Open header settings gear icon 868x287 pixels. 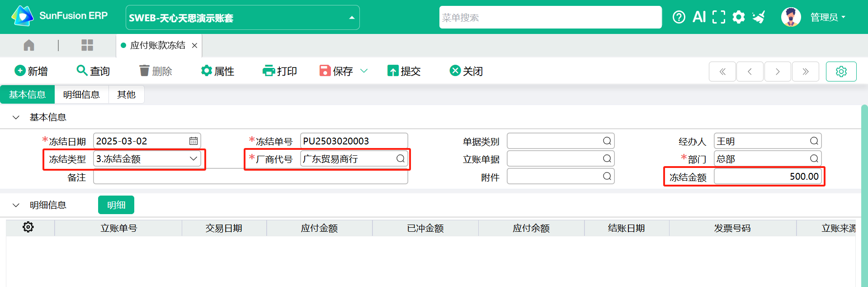point(738,17)
